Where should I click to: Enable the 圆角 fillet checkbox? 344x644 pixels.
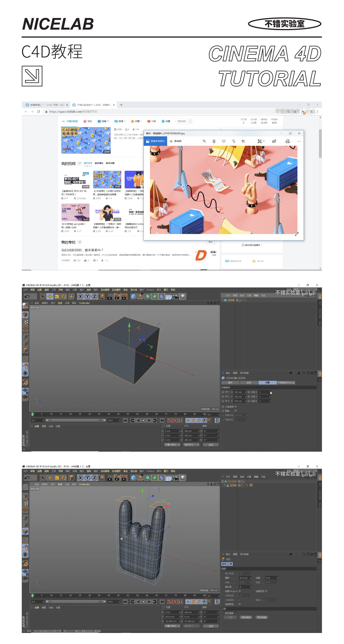236,411
